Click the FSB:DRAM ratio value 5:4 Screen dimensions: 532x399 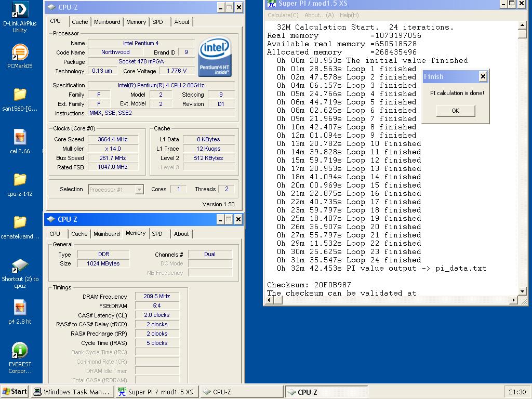click(157, 305)
